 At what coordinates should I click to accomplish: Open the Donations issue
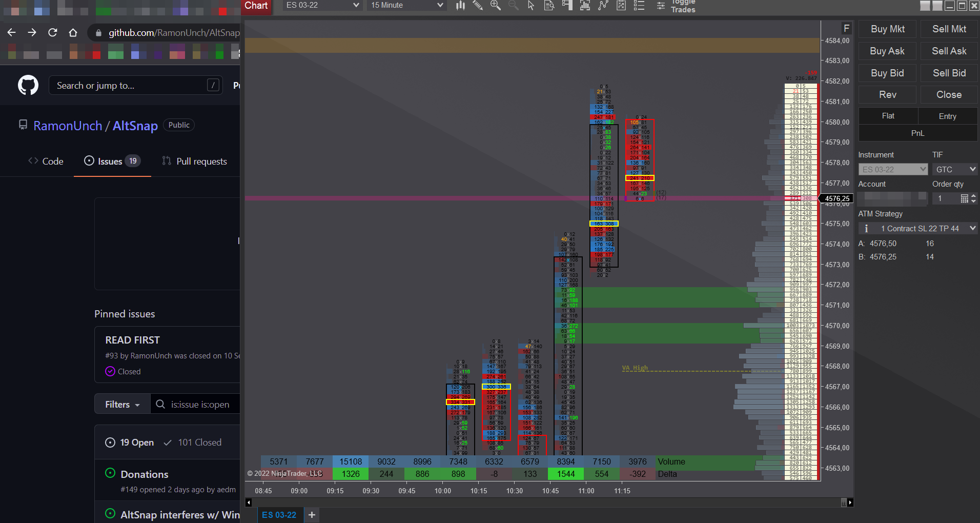coord(145,474)
